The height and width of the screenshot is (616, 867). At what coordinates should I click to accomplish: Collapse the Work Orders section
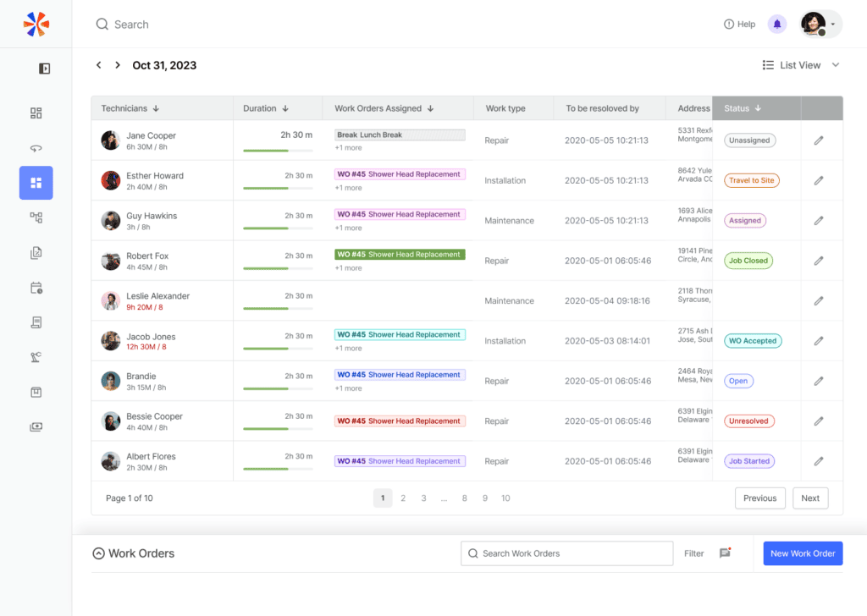[98, 553]
